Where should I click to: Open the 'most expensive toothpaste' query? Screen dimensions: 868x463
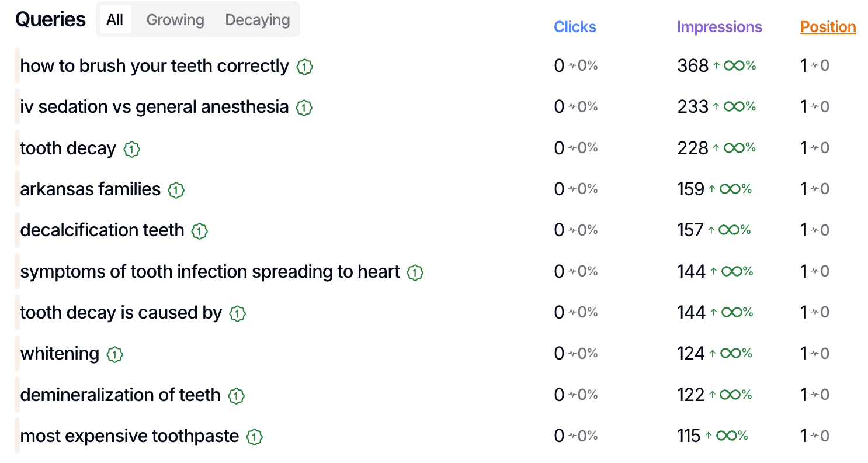tap(129, 436)
